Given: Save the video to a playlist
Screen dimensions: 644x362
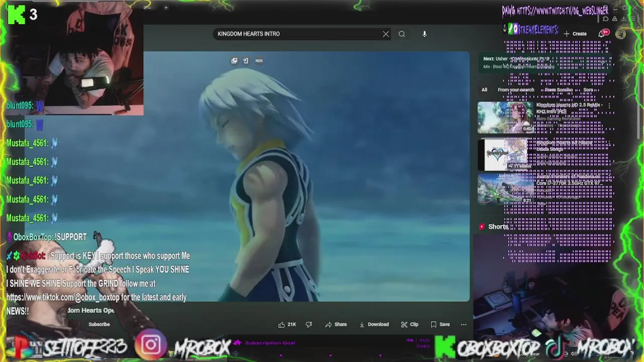Looking at the screenshot, I should pos(440,324).
